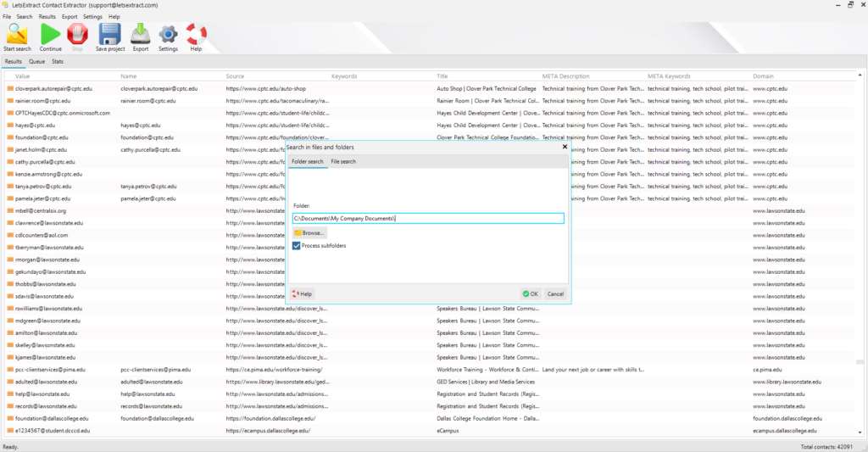Select adulted@lawsonstate.edu in Name column
This screenshot has height=452, width=868.
tap(151, 382)
